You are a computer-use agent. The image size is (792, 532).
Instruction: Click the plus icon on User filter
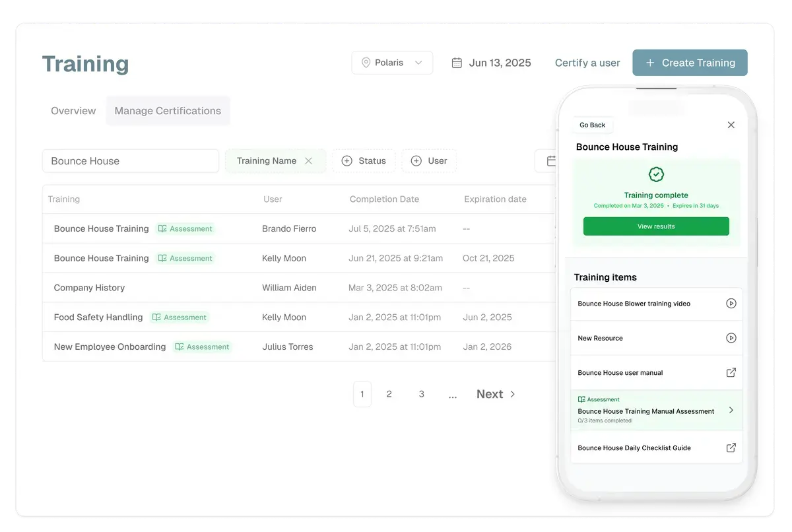click(416, 161)
